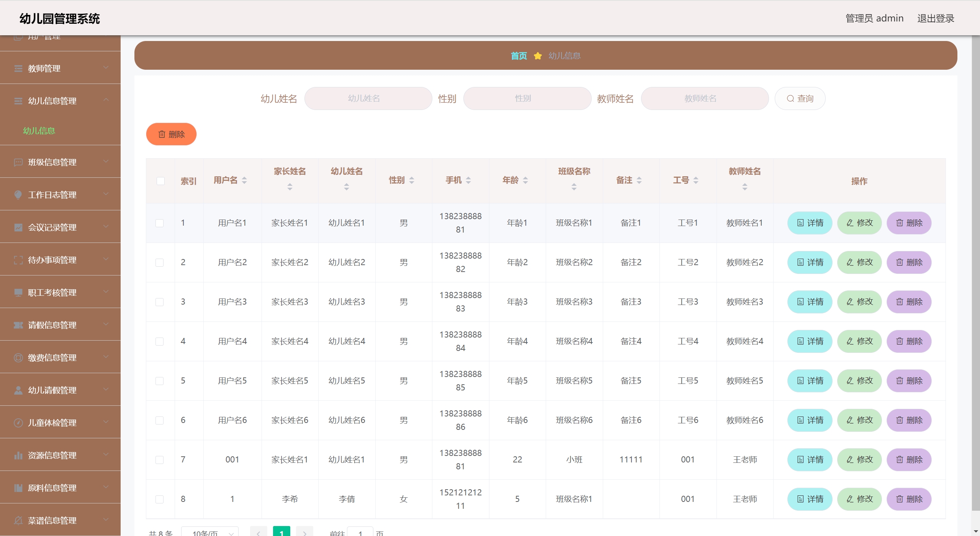Click the 缴费信息管理 coin icon
The height and width of the screenshot is (536, 980).
[x=18, y=358]
